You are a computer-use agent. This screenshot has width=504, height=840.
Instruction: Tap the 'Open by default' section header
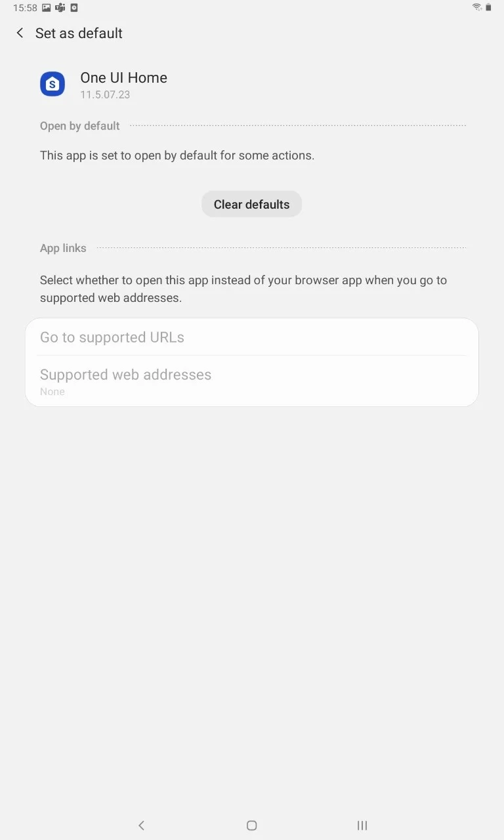point(80,126)
